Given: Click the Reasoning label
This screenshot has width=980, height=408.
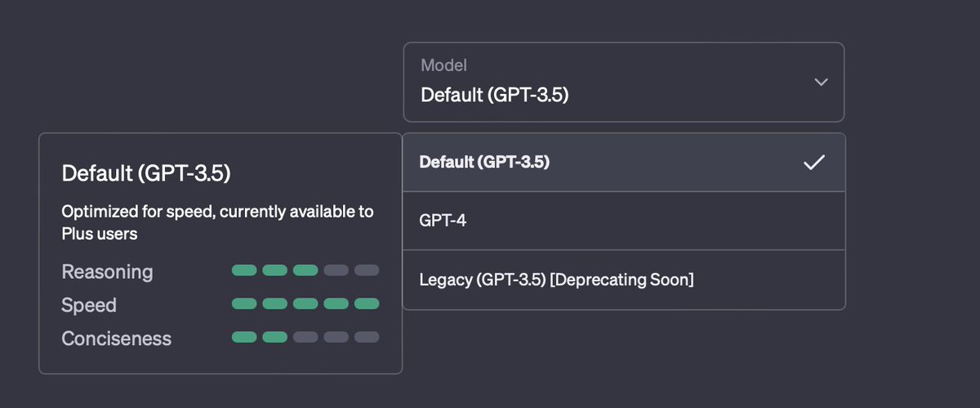Looking at the screenshot, I should pos(107,271).
